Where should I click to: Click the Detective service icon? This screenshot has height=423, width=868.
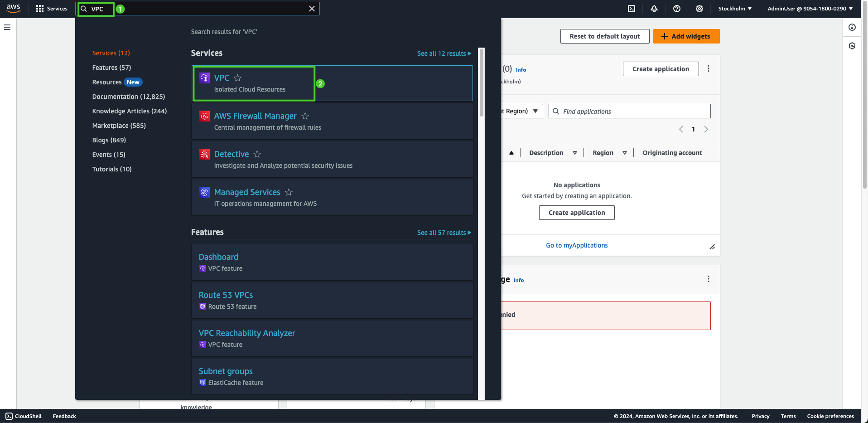point(204,154)
